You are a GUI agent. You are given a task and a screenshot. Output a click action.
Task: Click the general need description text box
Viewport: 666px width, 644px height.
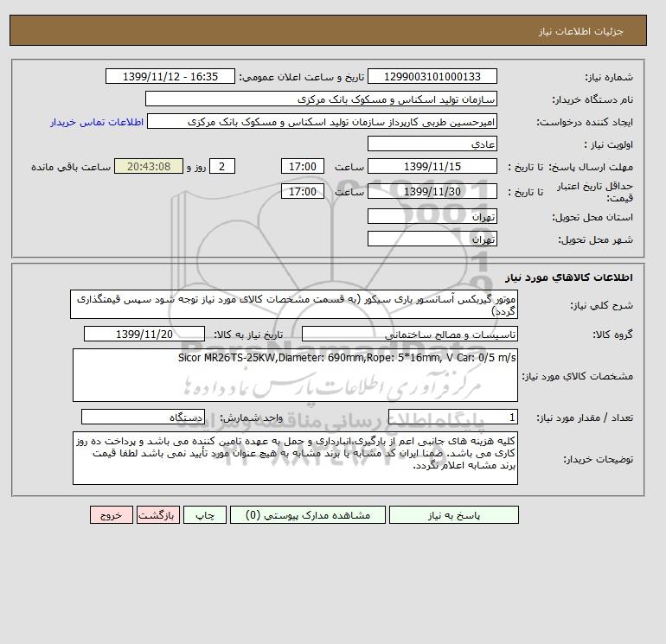[x=294, y=305]
